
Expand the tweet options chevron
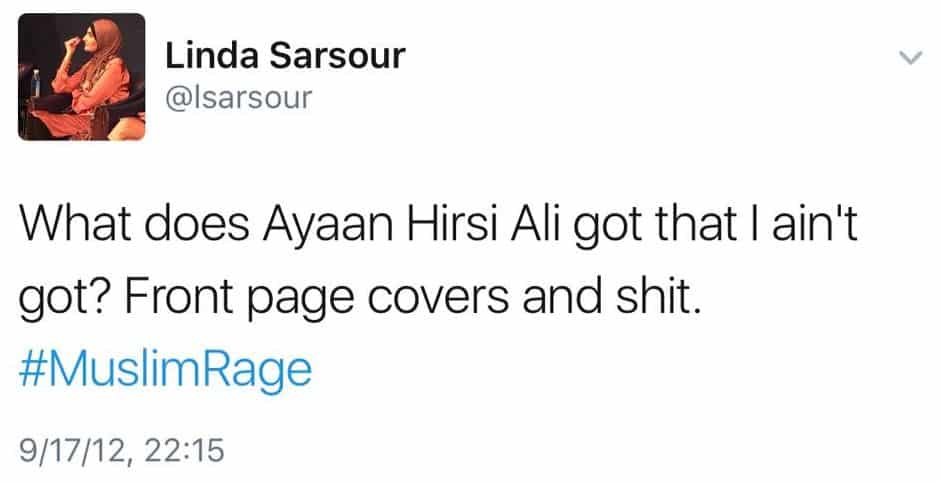(x=910, y=58)
